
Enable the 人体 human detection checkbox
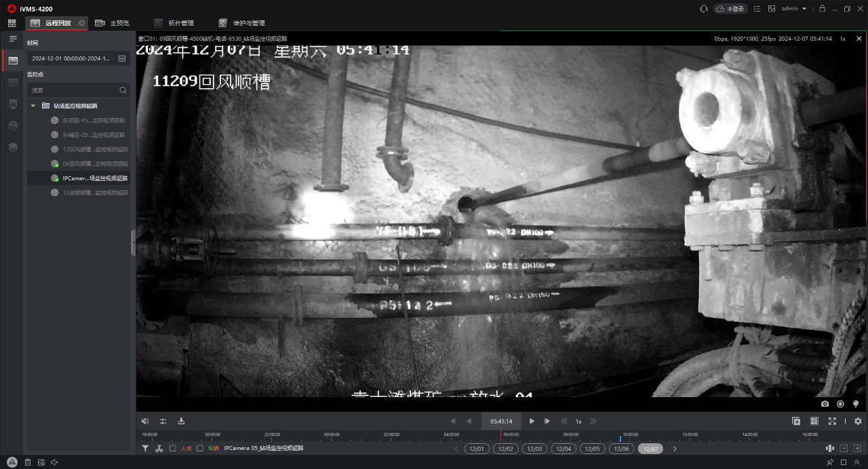coord(173,449)
